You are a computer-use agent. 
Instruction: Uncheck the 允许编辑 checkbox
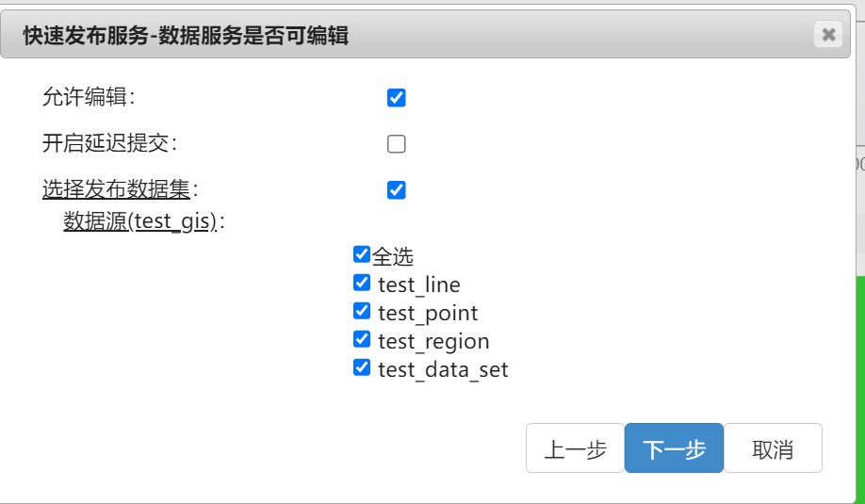(x=396, y=98)
